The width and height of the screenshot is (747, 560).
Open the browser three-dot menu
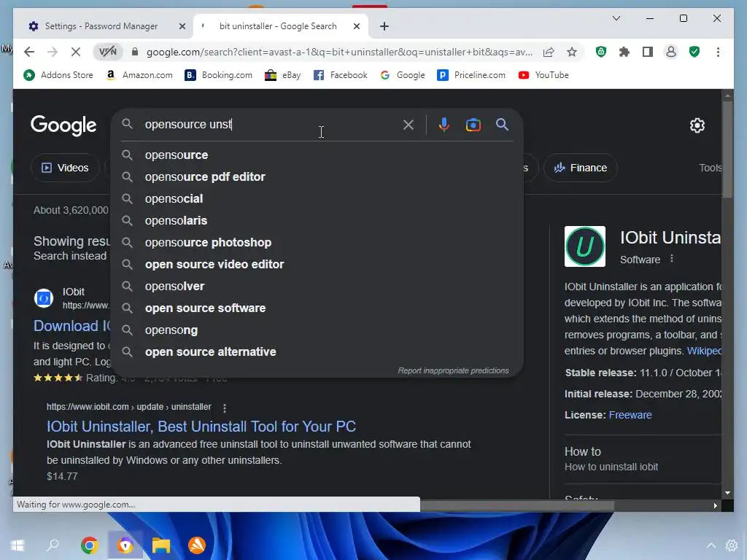(x=718, y=52)
